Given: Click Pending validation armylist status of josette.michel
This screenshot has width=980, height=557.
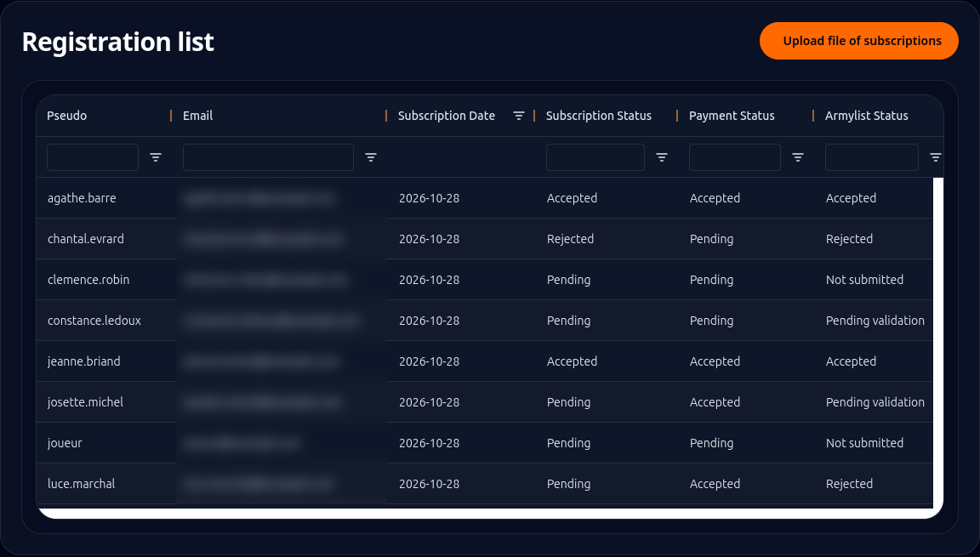Looking at the screenshot, I should click(875, 402).
